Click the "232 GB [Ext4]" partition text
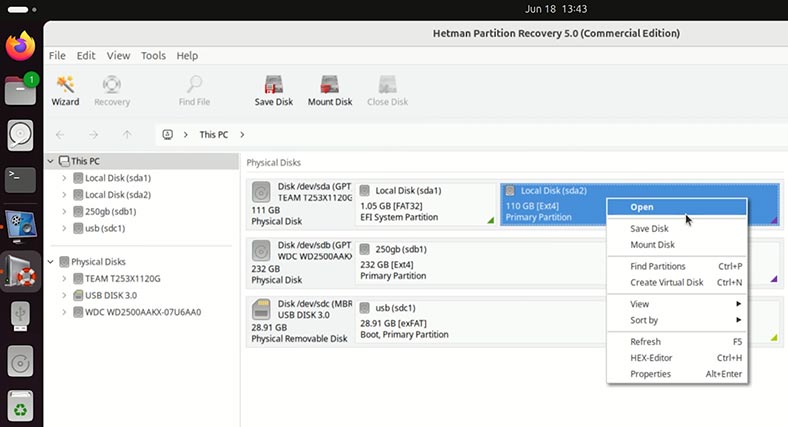Viewport: 788px width, 427px height. (x=386, y=265)
